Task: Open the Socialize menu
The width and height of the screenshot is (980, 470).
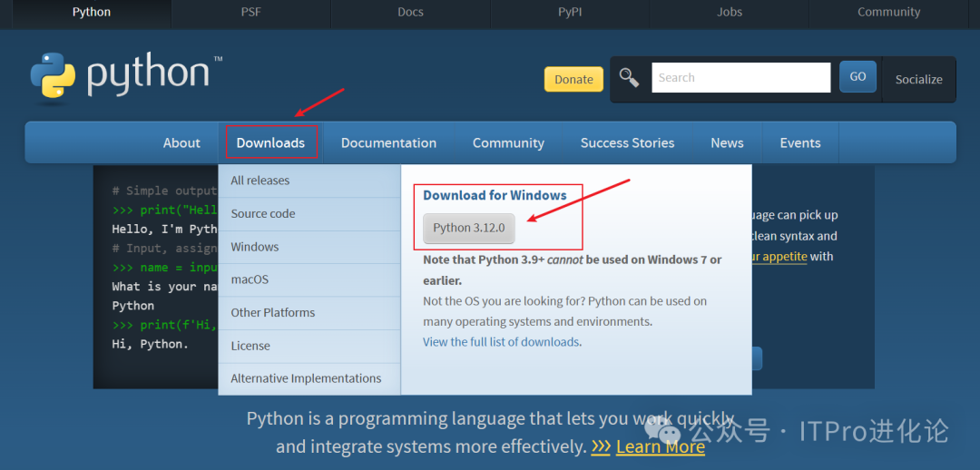Action: (918, 79)
